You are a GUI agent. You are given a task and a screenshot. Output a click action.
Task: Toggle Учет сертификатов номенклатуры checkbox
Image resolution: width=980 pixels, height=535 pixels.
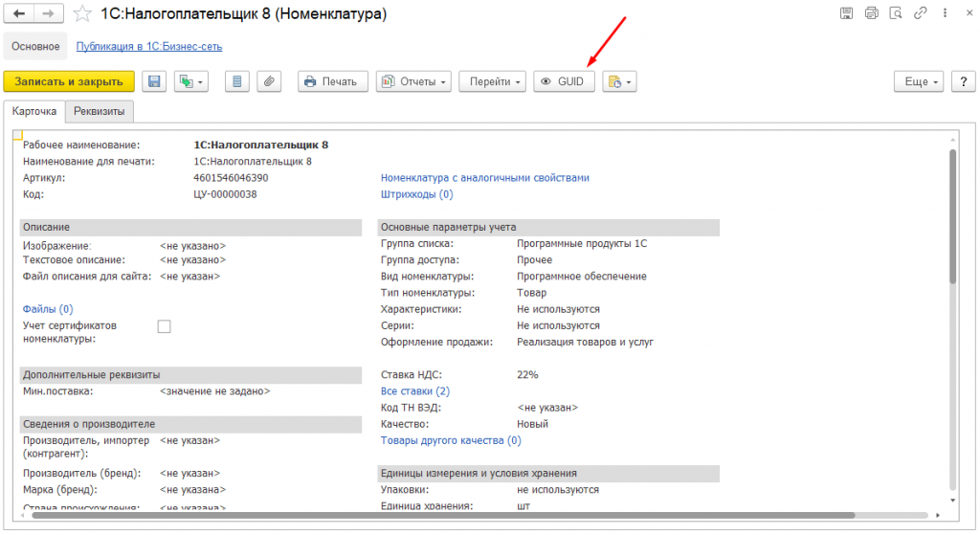coord(164,326)
